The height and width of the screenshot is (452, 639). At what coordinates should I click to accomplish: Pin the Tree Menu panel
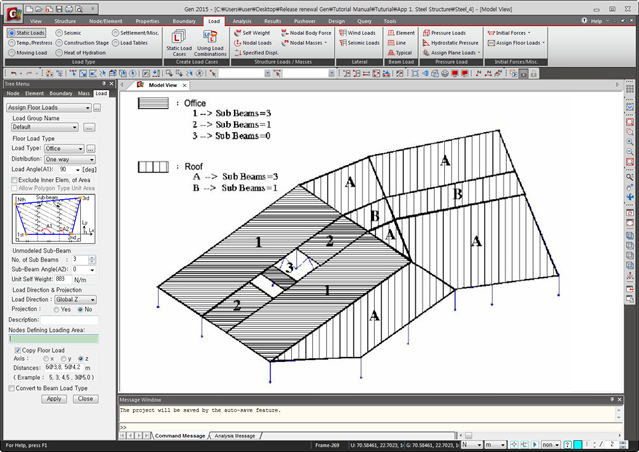pos(104,84)
